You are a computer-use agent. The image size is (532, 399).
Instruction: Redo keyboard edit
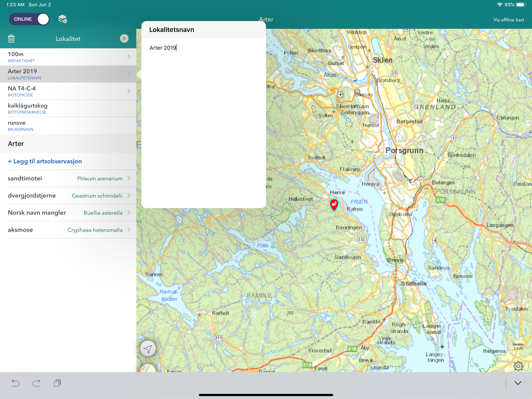(x=36, y=383)
